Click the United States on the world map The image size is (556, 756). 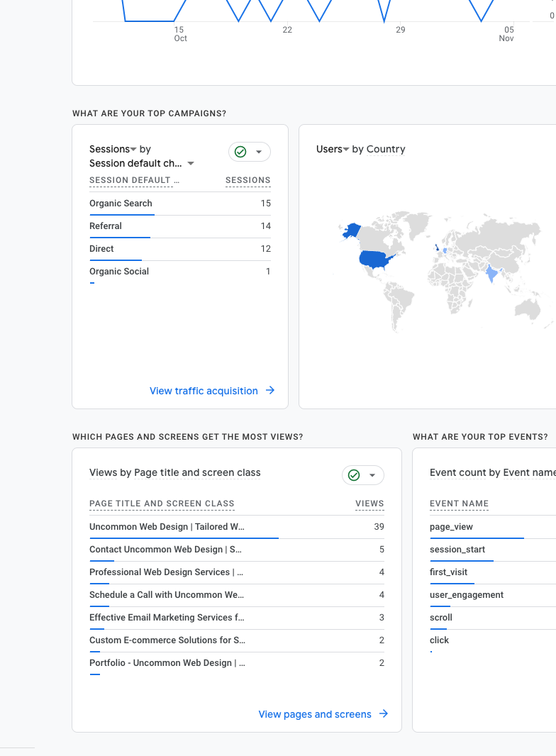(x=375, y=259)
